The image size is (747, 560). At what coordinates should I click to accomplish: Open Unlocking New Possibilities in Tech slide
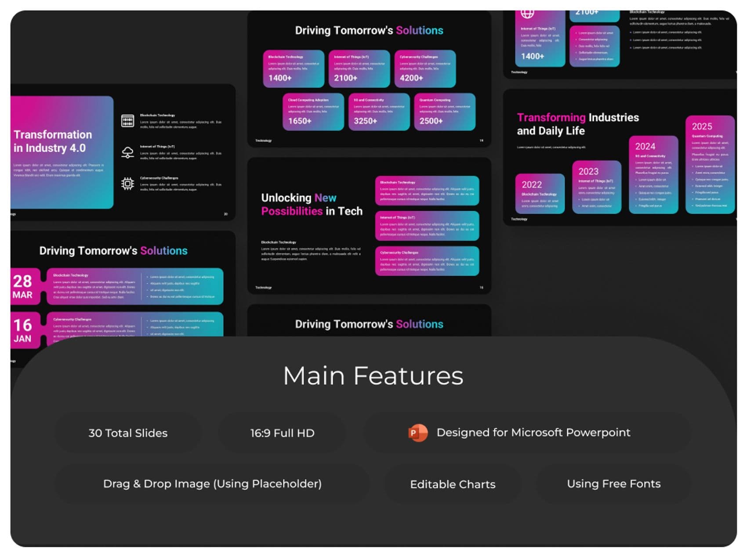369,226
